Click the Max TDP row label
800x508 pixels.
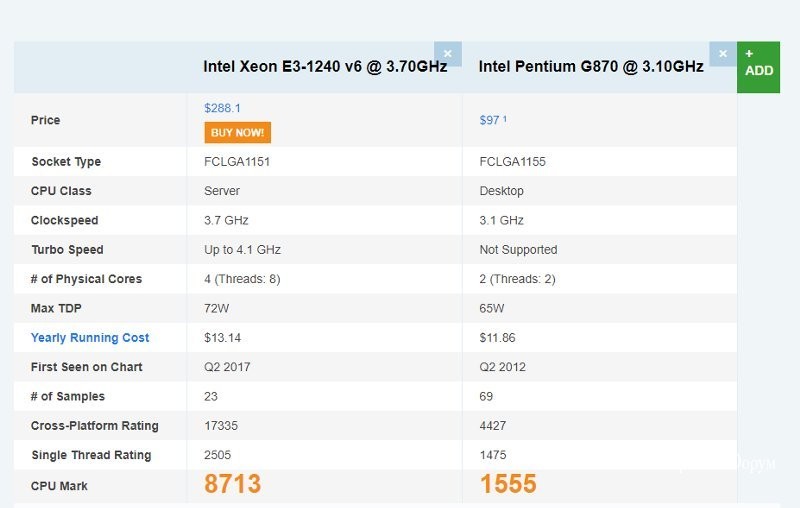pyautogui.click(x=56, y=308)
